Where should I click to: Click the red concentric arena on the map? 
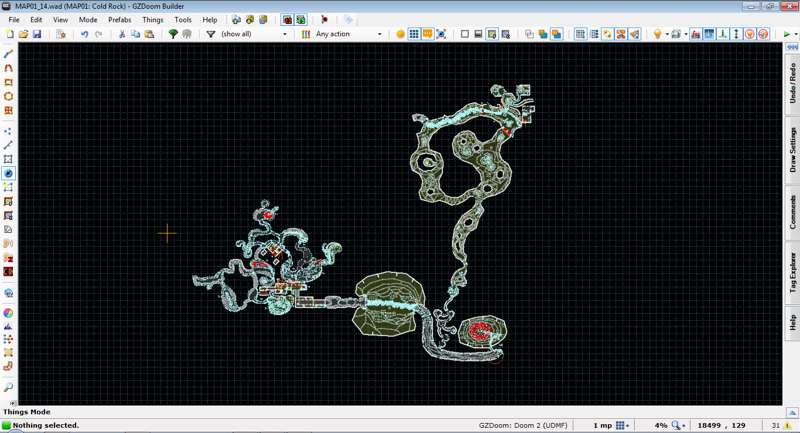point(480,332)
